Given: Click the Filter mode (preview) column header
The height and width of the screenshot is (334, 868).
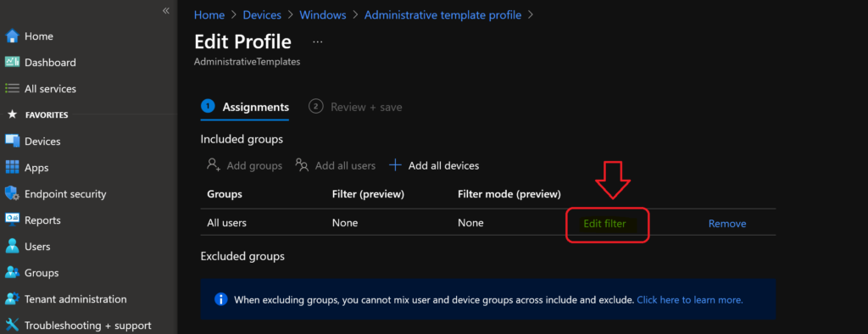Looking at the screenshot, I should point(509,194).
